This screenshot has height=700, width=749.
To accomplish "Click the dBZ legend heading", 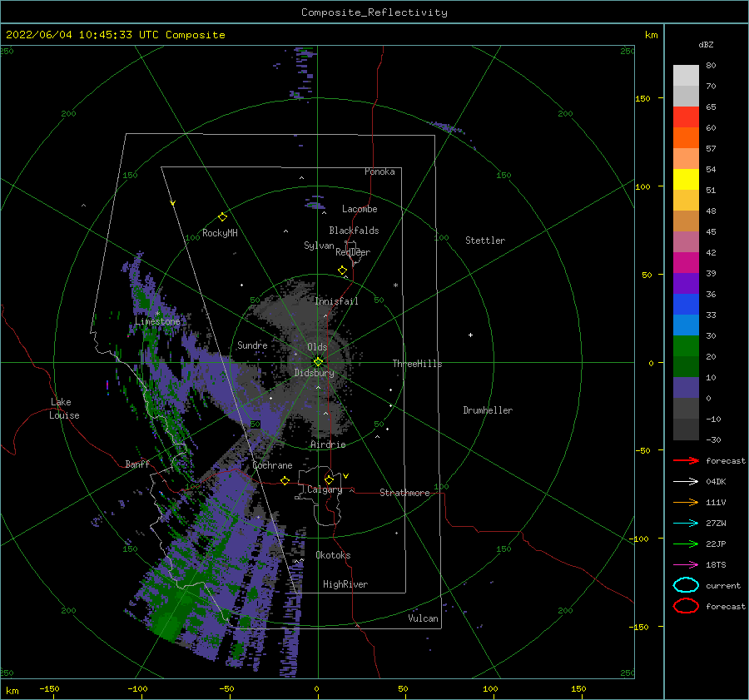I will pyautogui.click(x=706, y=44).
